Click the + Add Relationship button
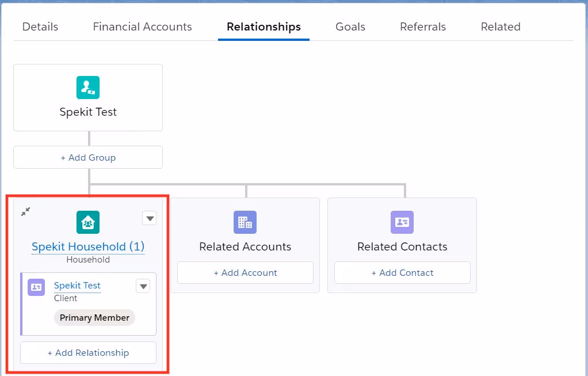This screenshot has height=376, width=588. tap(88, 353)
